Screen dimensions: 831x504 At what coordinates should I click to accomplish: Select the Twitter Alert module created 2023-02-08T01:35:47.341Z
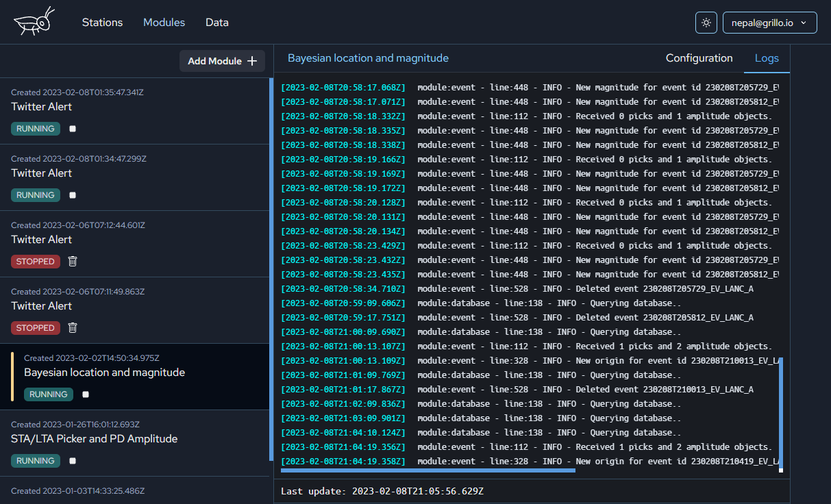tap(134, 111)
